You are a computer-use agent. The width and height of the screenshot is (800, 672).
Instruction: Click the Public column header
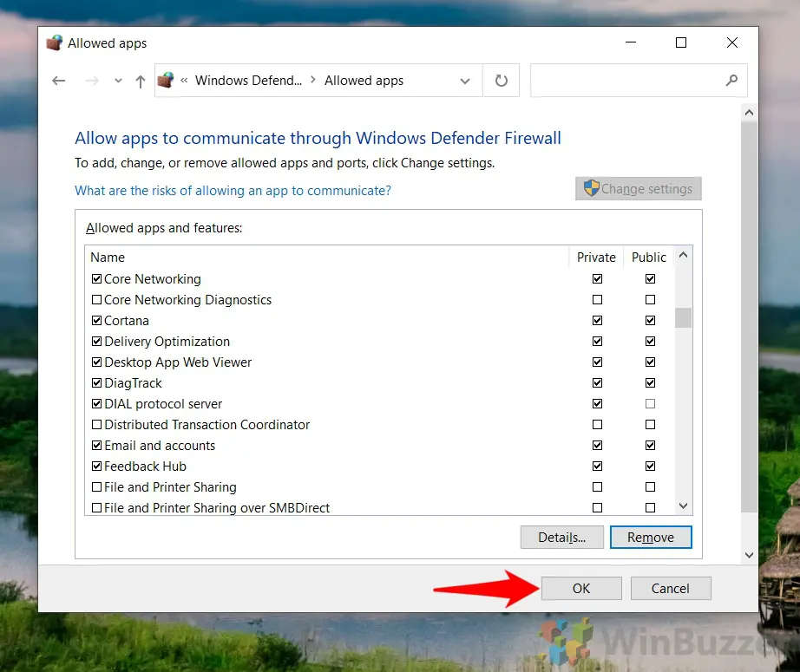(x=648, y=257)
